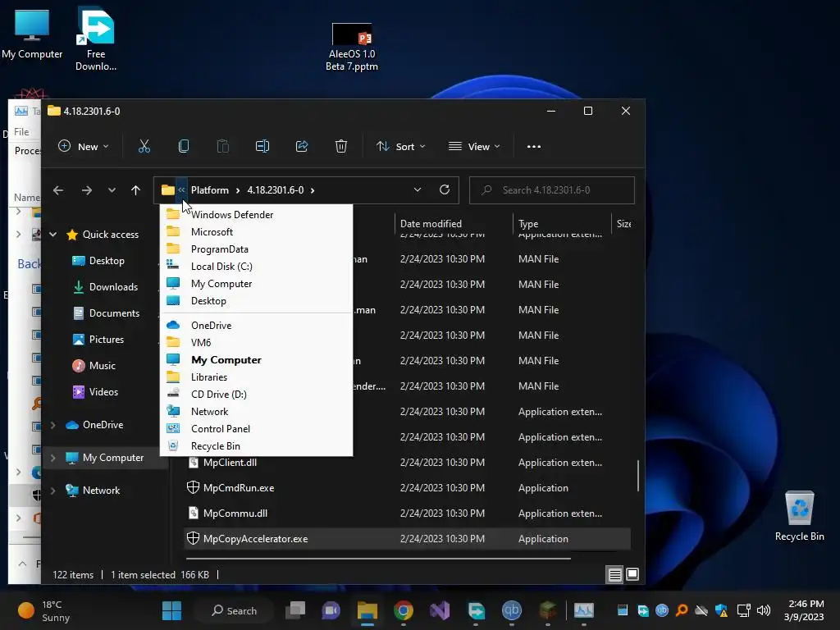Toggle the double-chevron breadcrumb overflow button
This screenshot has height=630, width=840.
click(x=181, y=189)
